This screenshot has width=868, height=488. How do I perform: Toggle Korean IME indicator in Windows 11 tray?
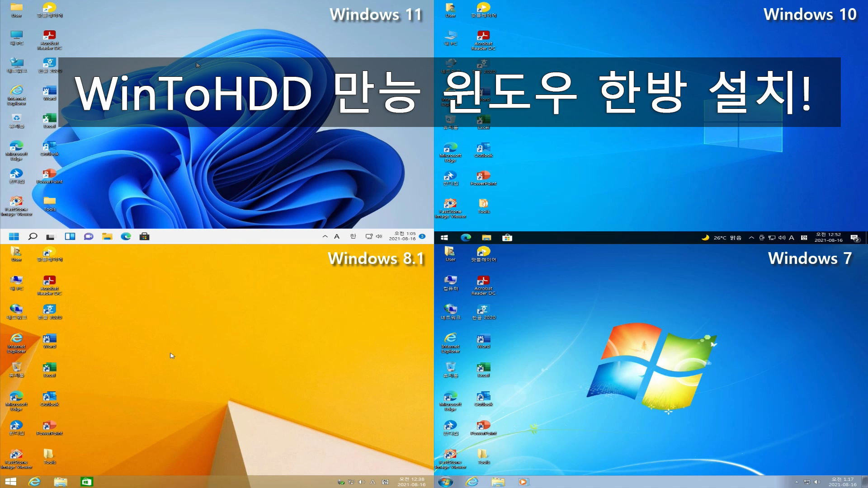tap(353, 236)
